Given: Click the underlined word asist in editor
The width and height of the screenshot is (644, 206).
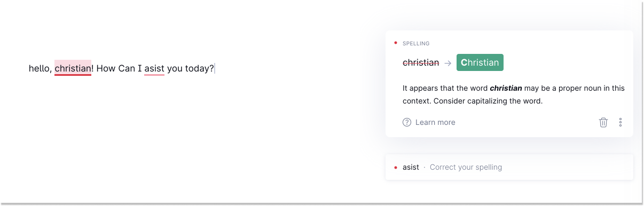Looking at the screenshot, I should click(154, 68).
